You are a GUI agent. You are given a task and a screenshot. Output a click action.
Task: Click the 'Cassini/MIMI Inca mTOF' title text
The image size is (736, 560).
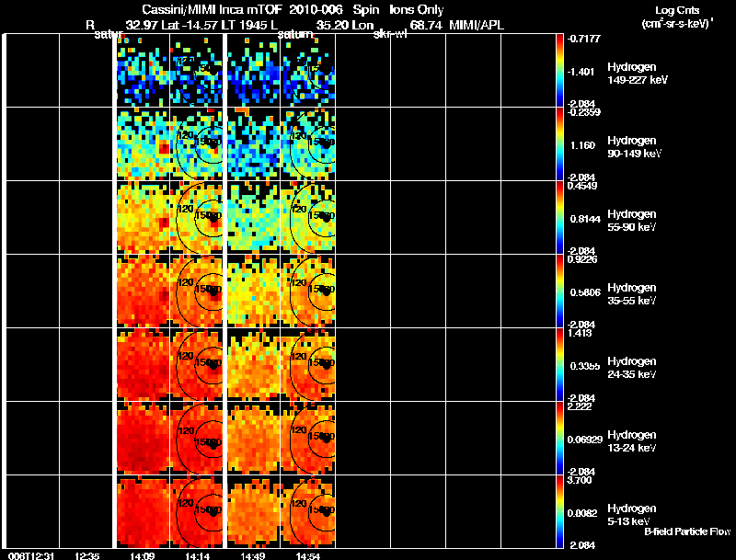pyautogui.click(x=211, y=10)
